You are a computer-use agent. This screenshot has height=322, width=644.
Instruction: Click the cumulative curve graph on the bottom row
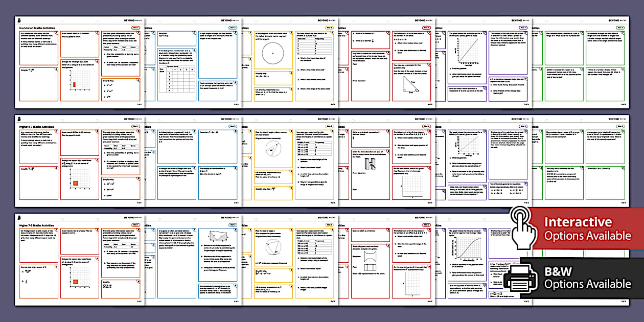click(x=468, y=247)
